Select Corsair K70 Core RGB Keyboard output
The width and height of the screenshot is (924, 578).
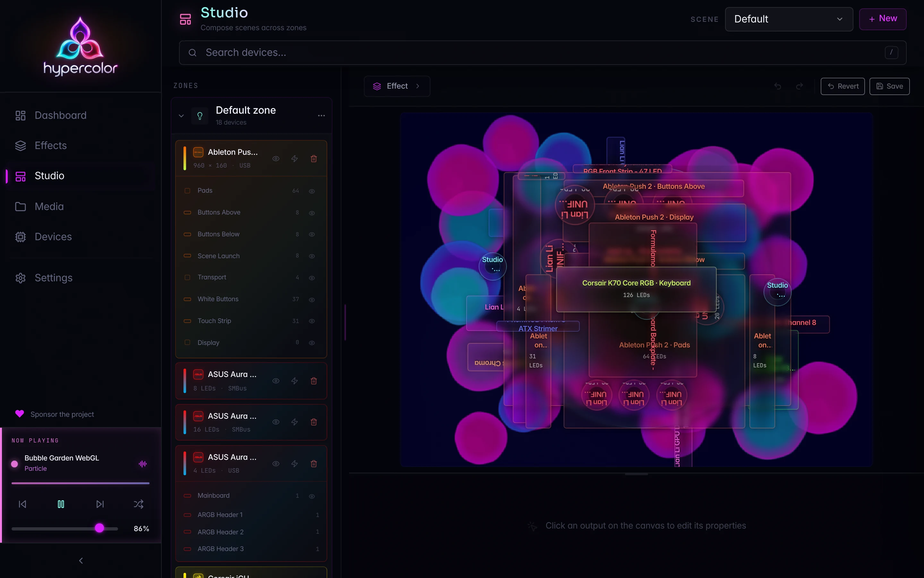(636, 289)
